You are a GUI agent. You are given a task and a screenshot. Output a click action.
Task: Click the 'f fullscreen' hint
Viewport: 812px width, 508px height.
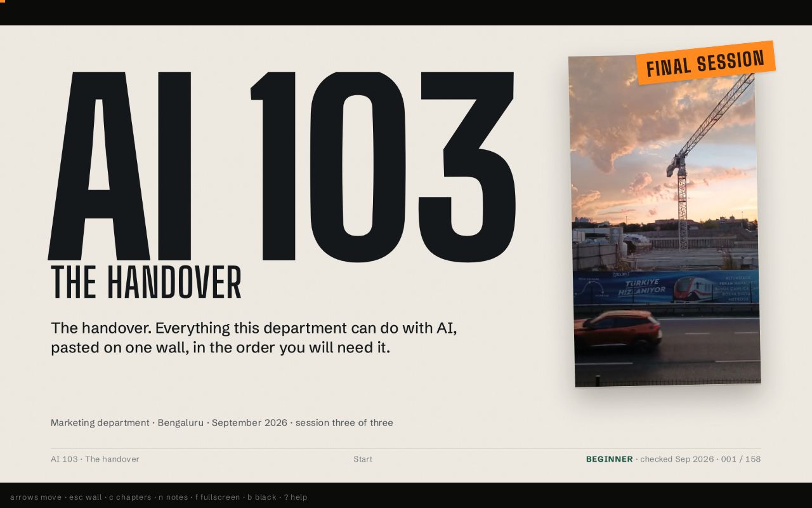click(x=218, y=497)
